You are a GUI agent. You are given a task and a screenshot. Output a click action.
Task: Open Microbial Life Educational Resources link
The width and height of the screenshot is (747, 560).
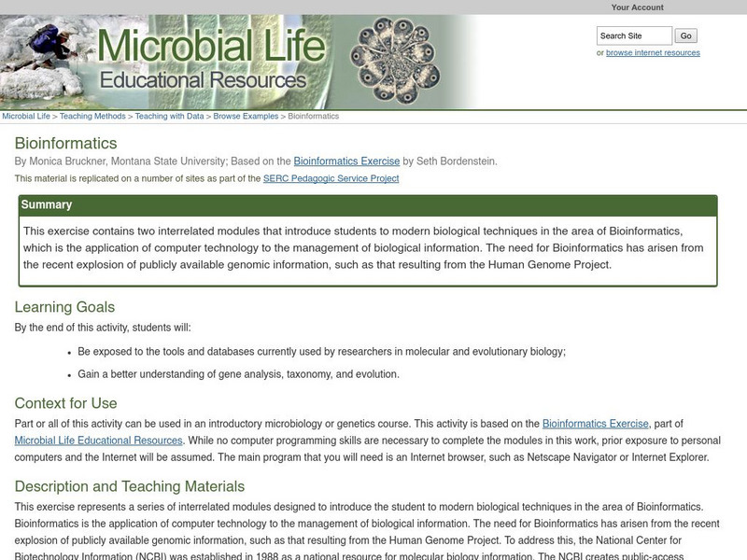tap(98, 441)
